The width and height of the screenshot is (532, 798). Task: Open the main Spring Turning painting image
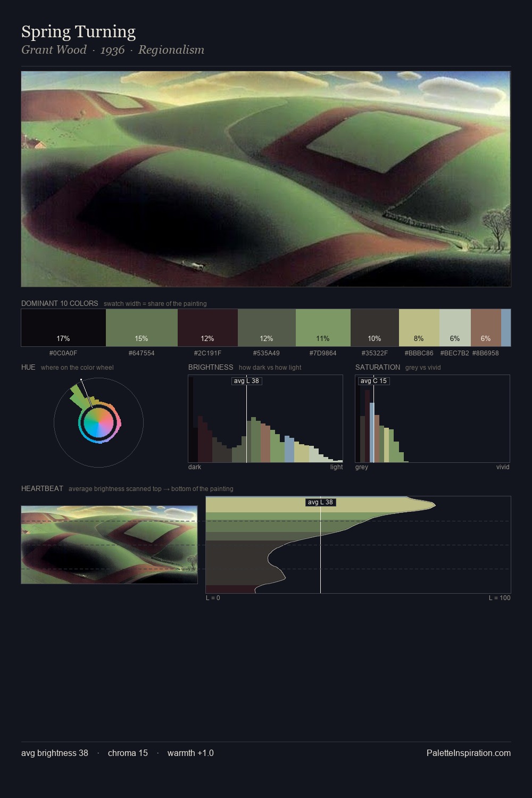click(266, 179)
